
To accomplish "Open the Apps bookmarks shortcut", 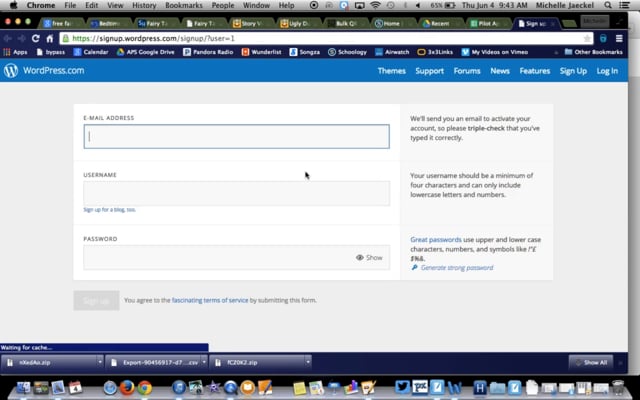I will click(15, 52).
